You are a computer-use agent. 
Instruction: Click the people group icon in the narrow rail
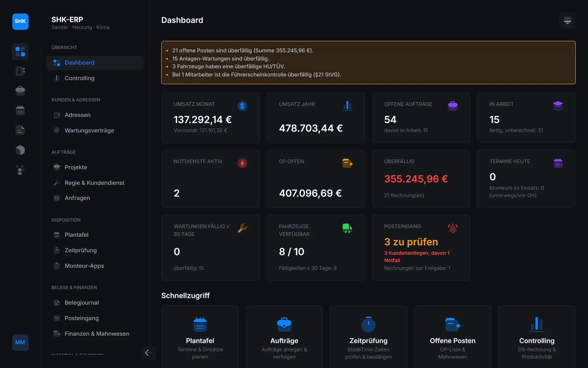pyautogui.click(x=20, y=170)
